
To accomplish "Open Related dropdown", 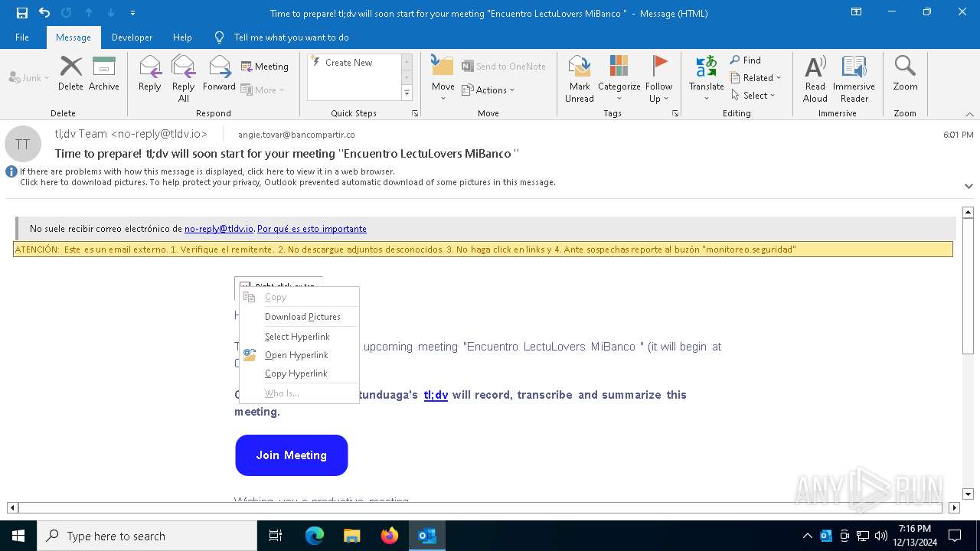I will pos(756,77).
